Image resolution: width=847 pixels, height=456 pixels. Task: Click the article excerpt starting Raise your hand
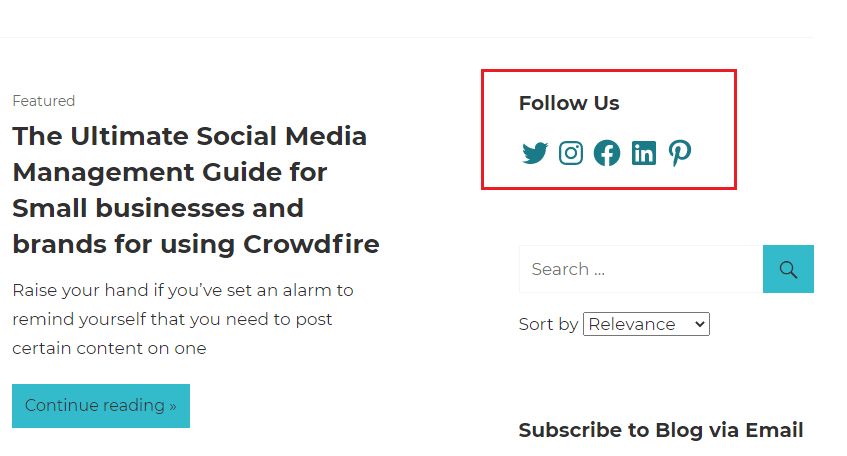pyautogui.click(x=183, y=291)
